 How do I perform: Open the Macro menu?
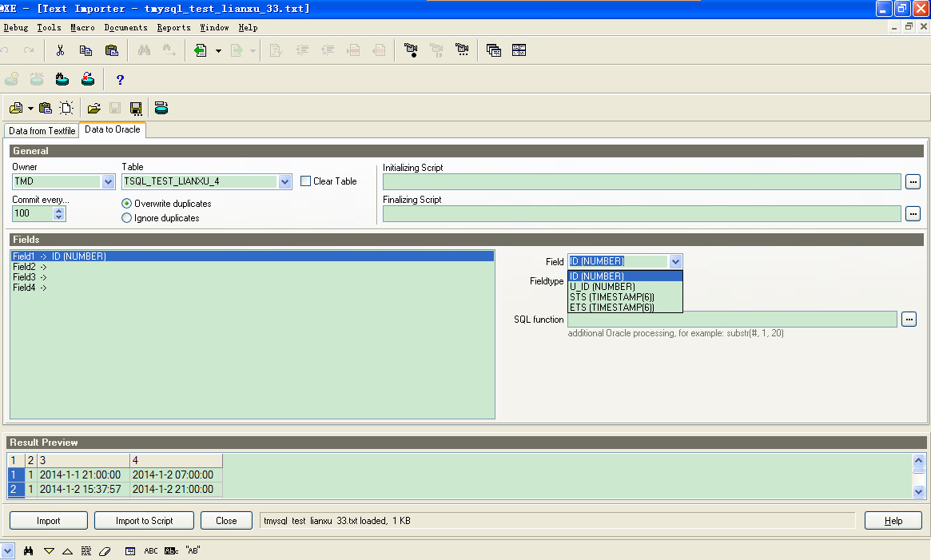click(82, 27)
